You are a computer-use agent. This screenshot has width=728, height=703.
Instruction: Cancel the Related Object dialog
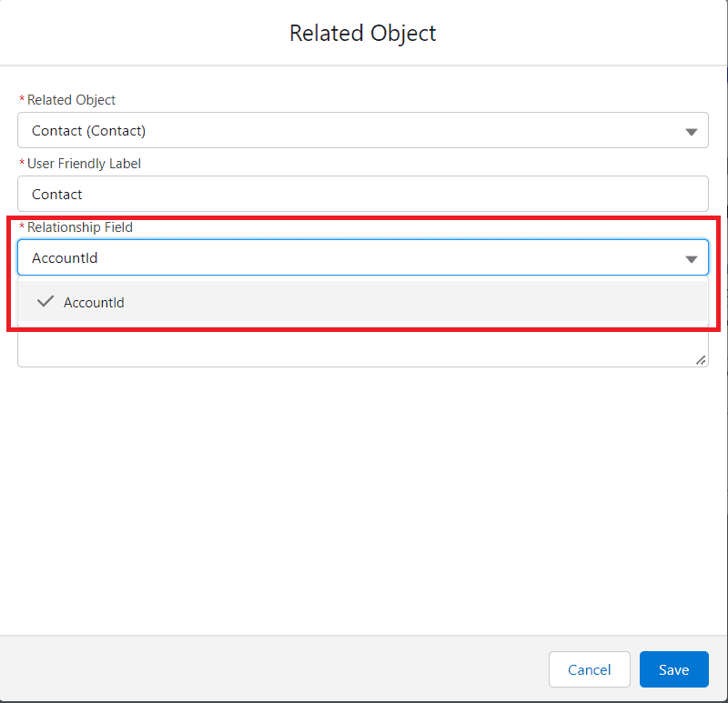(x=589, y=669)
